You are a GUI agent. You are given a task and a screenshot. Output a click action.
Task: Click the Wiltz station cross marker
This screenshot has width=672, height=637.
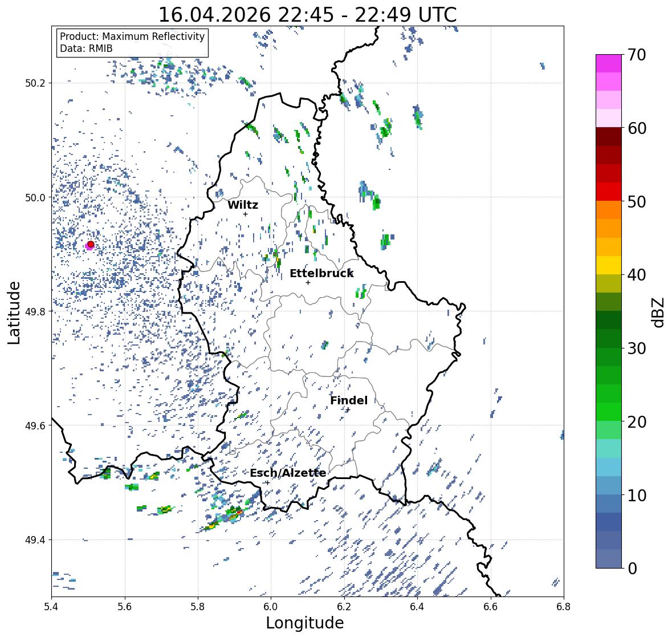(x=245, y=214)
